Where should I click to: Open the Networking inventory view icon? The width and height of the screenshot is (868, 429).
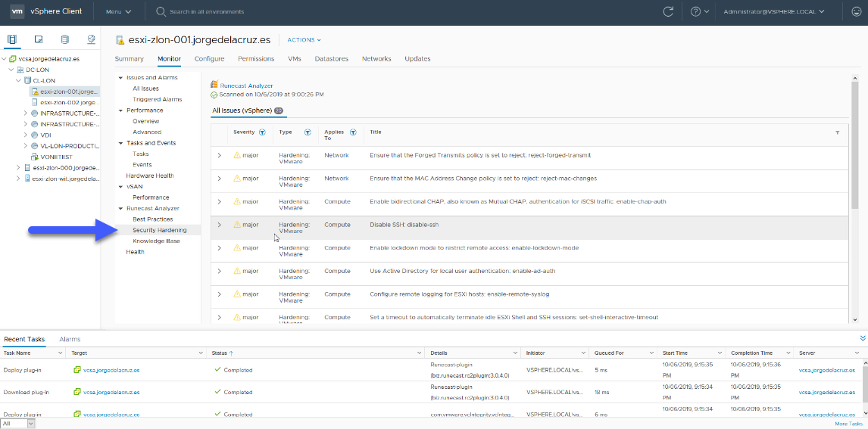pyautogui.click(x=92, y=40)
